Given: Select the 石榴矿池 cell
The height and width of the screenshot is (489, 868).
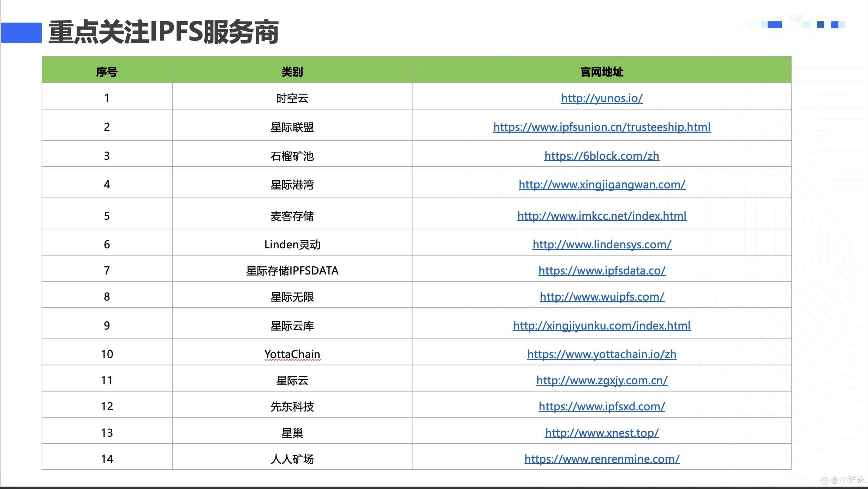Looking at the screenshot, I should 292,153.
